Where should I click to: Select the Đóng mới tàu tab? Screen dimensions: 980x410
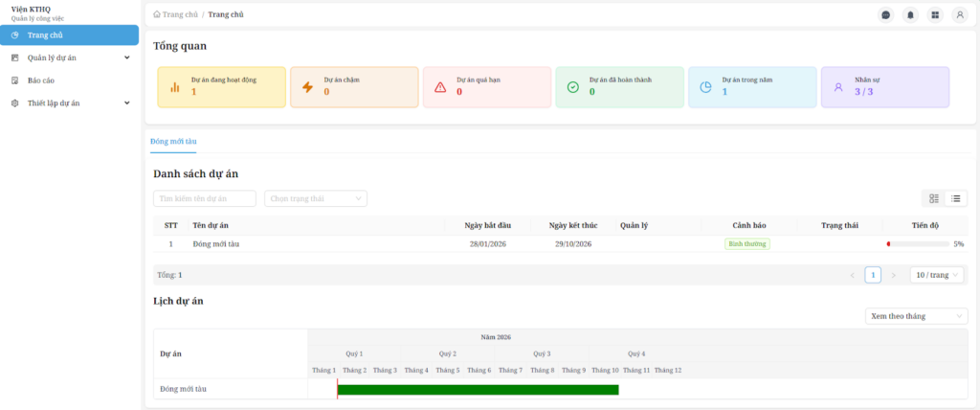[173, 141]
